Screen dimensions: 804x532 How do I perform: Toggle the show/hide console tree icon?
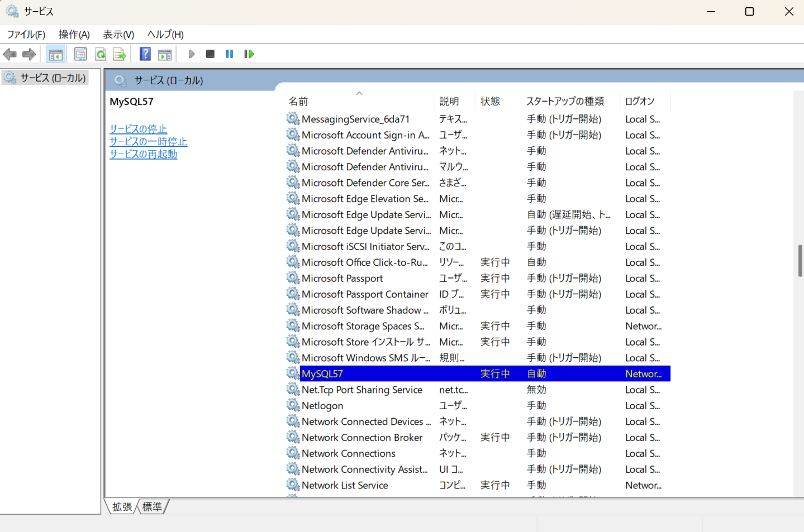(56, 54)
